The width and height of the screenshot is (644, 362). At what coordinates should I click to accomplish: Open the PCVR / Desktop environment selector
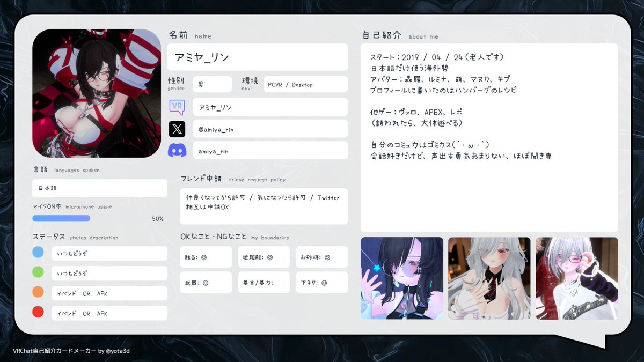(305, 84)
